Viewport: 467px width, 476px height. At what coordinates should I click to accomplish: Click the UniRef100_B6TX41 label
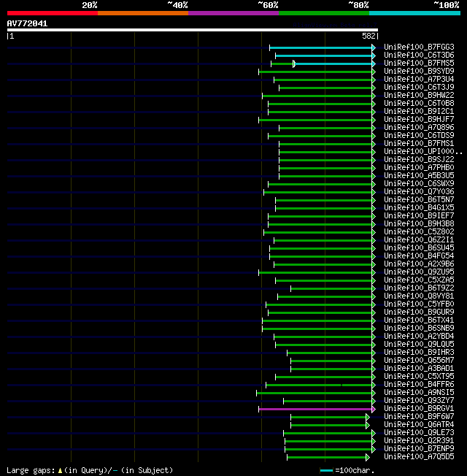point(419,320)
